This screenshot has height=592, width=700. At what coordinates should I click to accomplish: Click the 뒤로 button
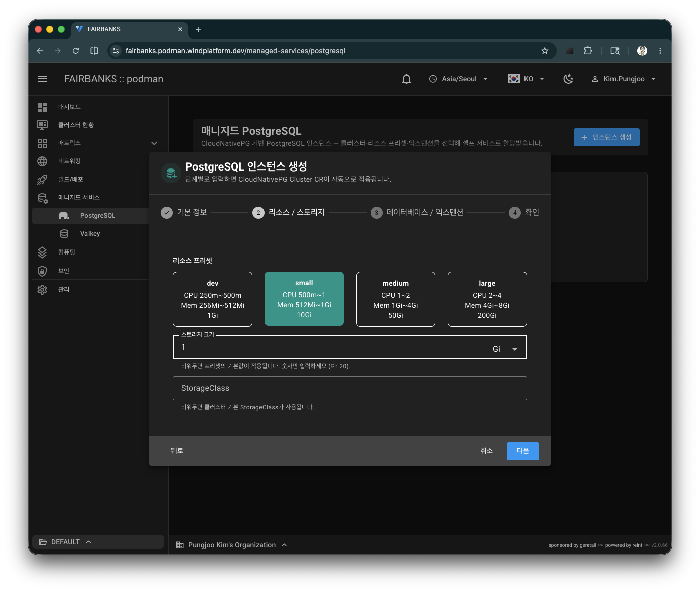177,451
